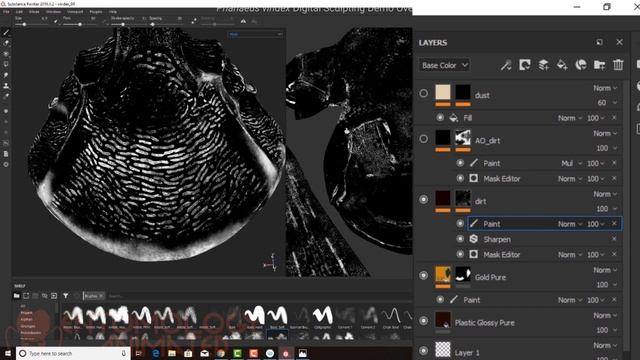
Task: Delete the selected layer with trash icon
Action: (x=618, y=65)
